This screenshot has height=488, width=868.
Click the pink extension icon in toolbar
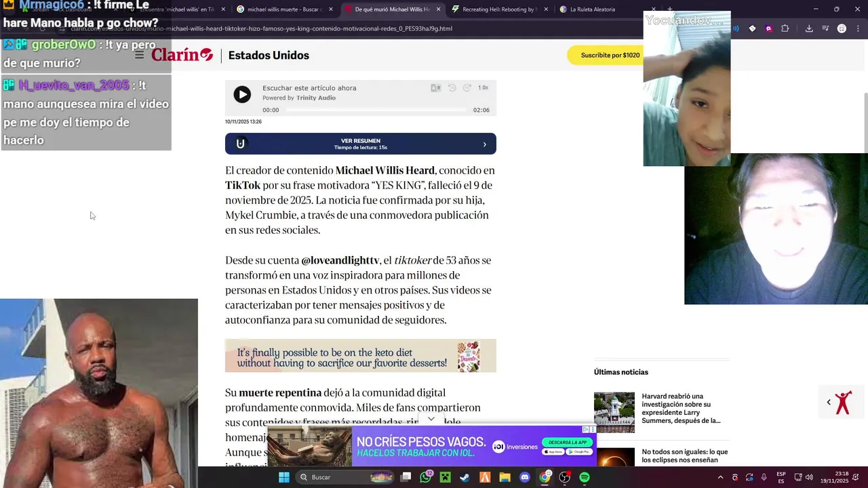(x=768, y=28)
